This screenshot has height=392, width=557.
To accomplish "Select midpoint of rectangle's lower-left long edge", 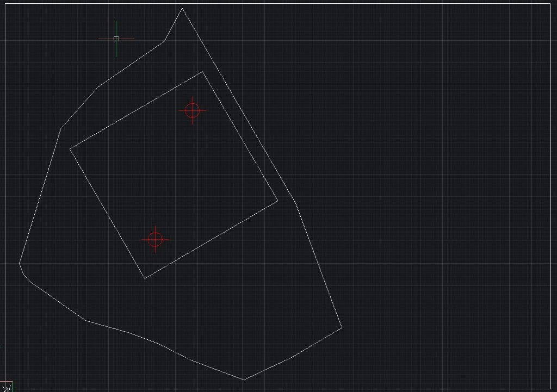I will tap(107, 214).
